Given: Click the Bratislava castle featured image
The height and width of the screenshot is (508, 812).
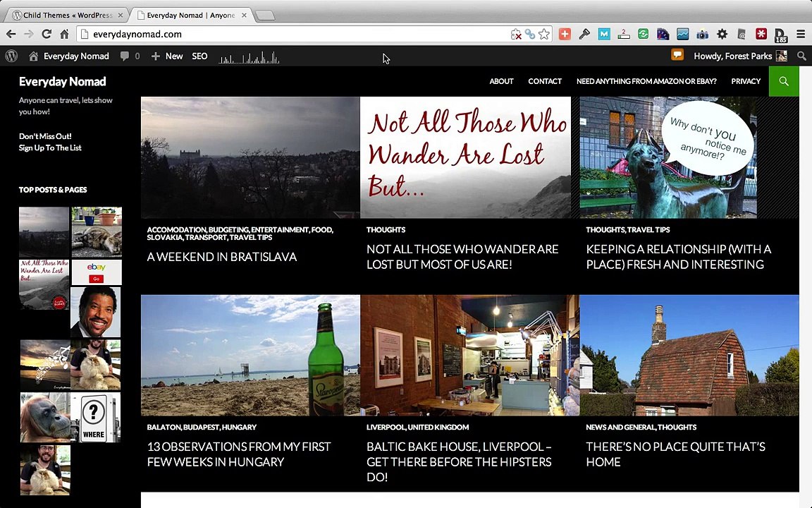Looking at the screenshot, I should 250,157.
